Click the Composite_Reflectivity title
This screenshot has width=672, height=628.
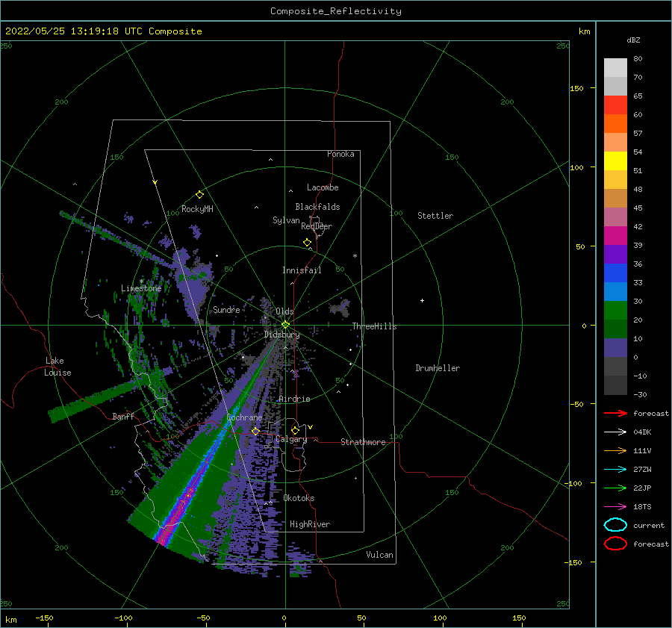pos(336,11)
